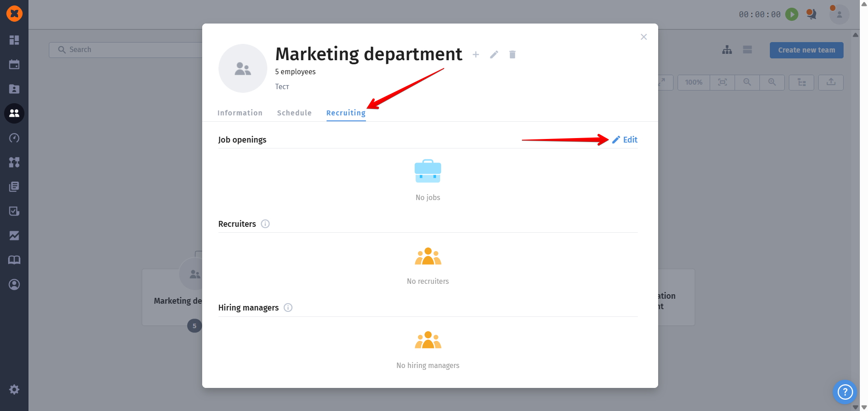
Task: Click the export upload icon button
Action: (x=831, y=82)
